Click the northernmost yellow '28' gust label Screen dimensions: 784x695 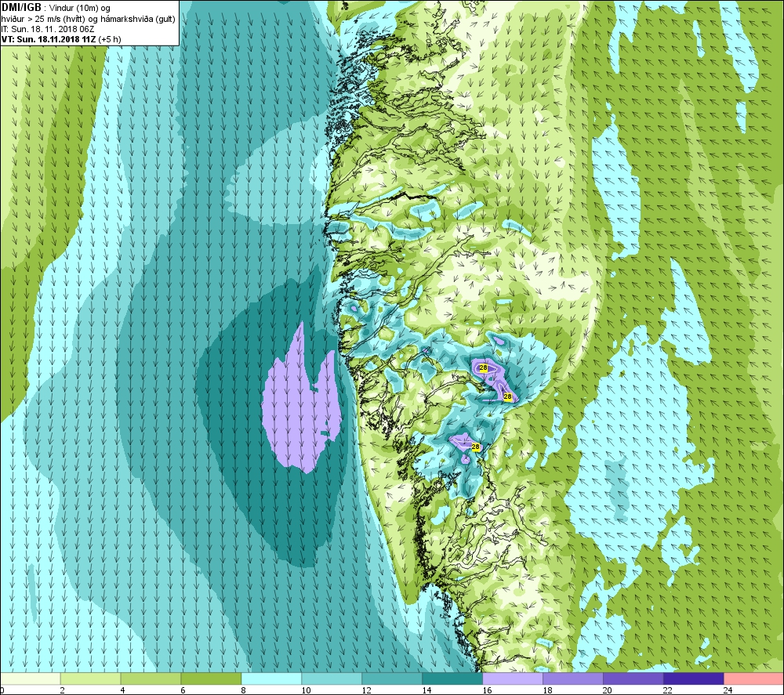483,367
